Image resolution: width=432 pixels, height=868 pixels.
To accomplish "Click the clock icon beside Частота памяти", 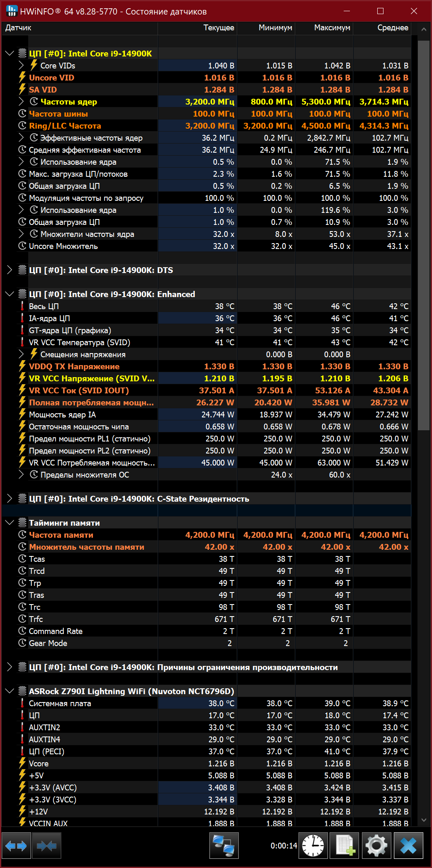I will click(x=22, y=535).
